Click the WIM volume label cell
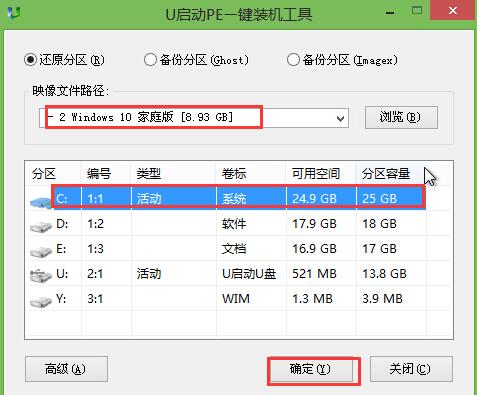The width and height of the screenshot is (477, 395). [236, 299]
